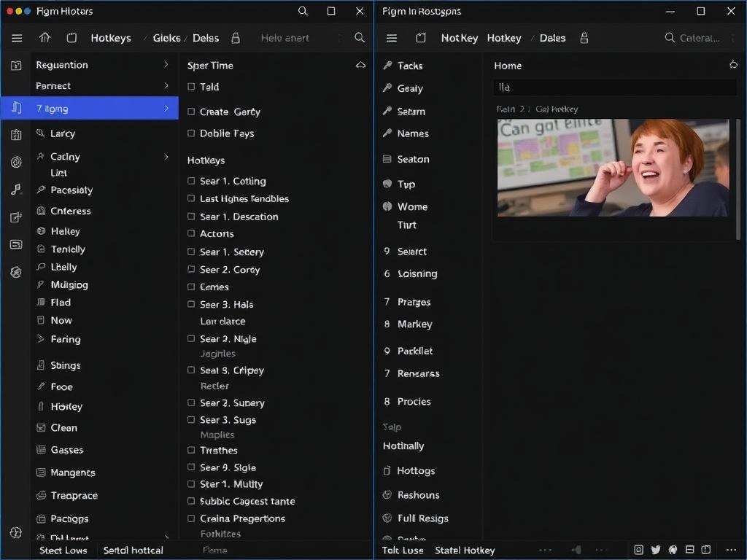The height and width of the screenshot is (560, 747).
Task: Select the Names item in right sidebar
Action: (x=412, y=133)
